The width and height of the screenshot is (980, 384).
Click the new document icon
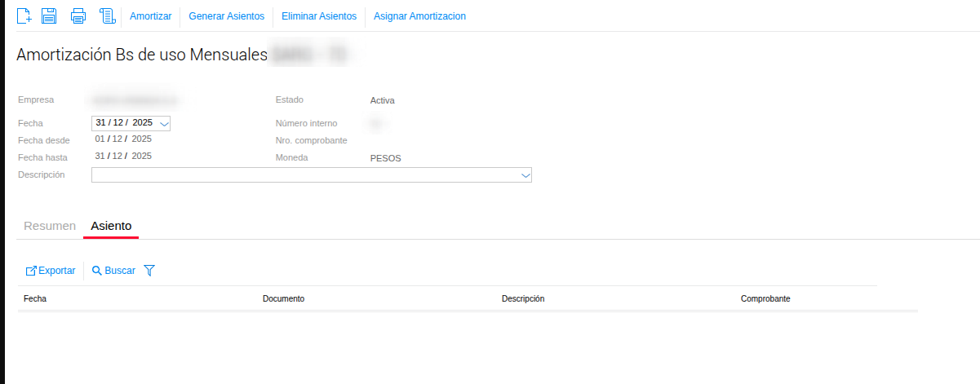click(x=24, y=15)
